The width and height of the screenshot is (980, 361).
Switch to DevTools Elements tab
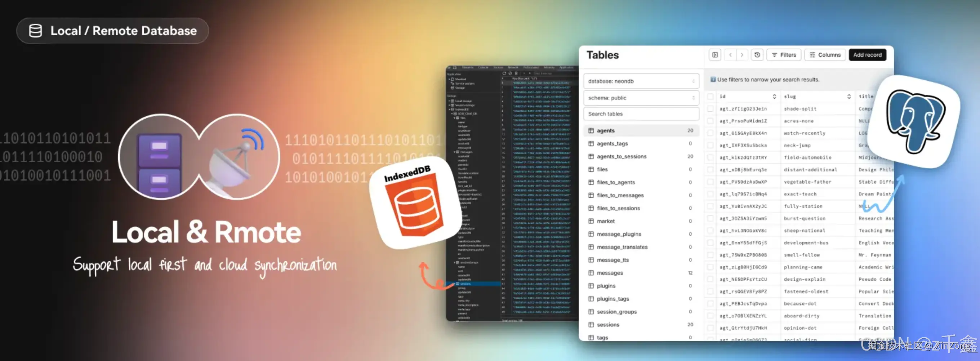pyautogui.click(x=468, y=68)
